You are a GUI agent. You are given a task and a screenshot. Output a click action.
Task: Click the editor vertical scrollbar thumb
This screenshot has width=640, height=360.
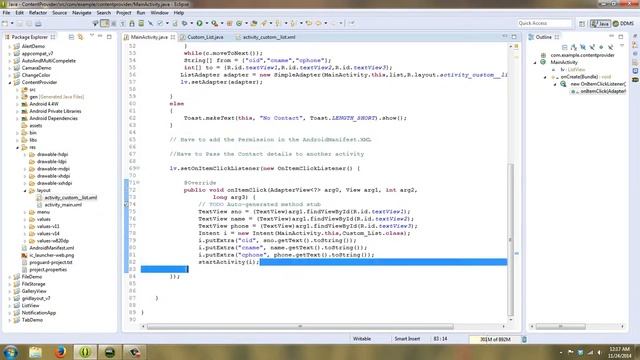click(510, 239)
